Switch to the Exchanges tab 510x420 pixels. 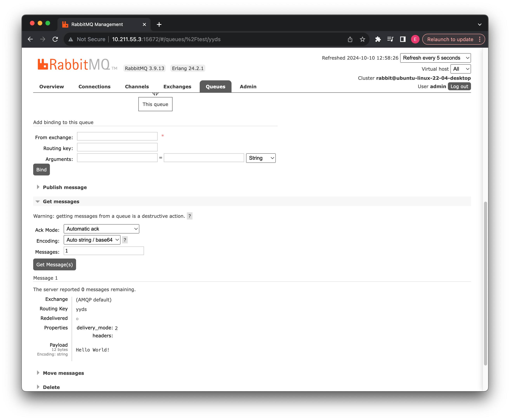[177, 87]
